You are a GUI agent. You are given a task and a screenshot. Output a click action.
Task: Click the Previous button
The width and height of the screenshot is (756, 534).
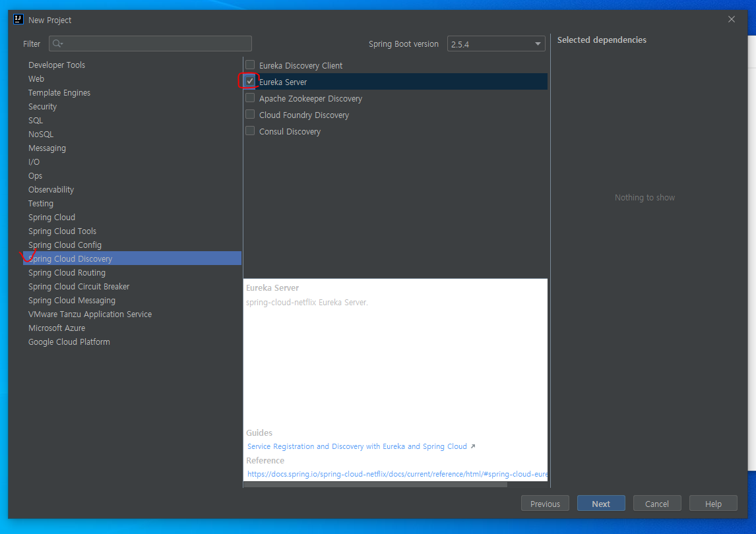(545, 503)
